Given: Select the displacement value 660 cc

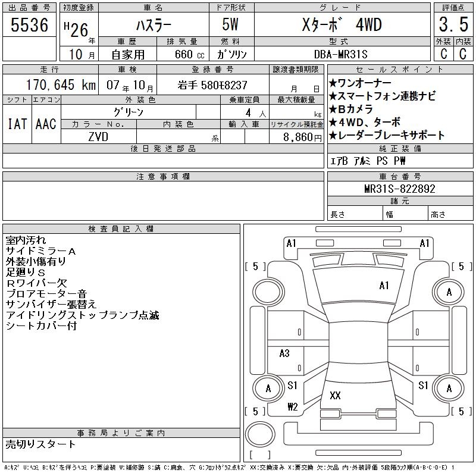Looking at the screenshot, I should coord(189,54).
